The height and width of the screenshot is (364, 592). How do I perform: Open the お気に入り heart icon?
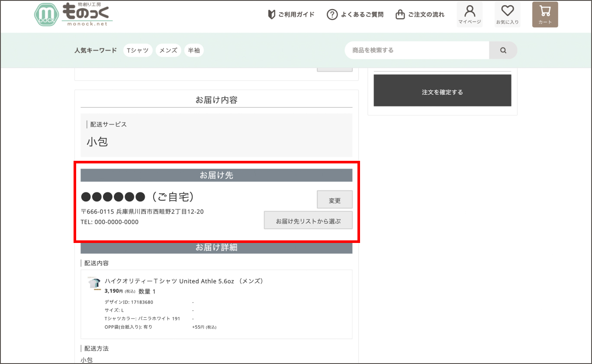point(507,14)
